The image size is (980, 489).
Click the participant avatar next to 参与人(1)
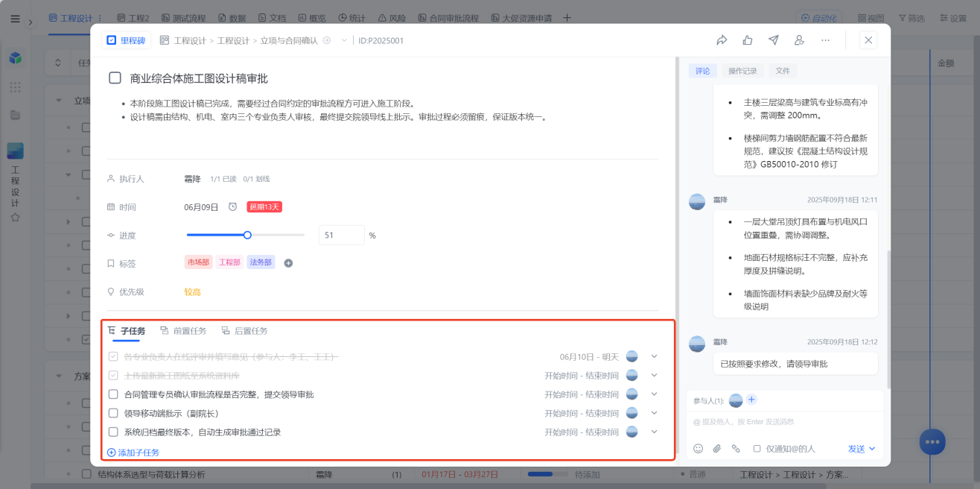point(736,400)
